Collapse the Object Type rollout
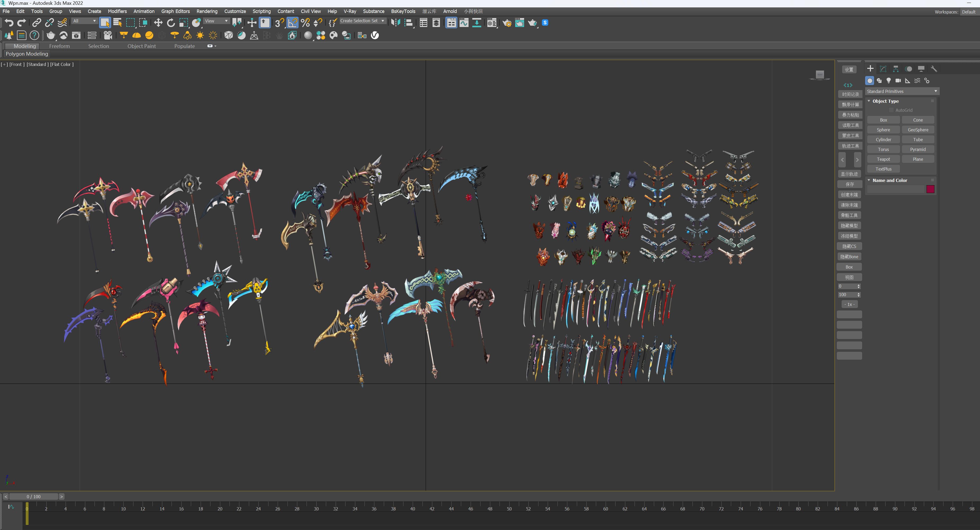Viewport: 980px width, 530px height. [885, 101]
